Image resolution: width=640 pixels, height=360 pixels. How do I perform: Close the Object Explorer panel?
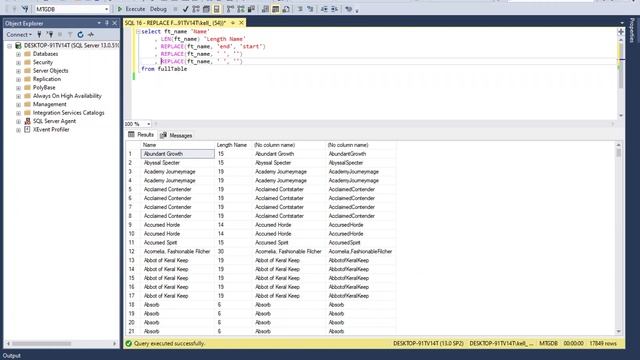pos(115,23)
